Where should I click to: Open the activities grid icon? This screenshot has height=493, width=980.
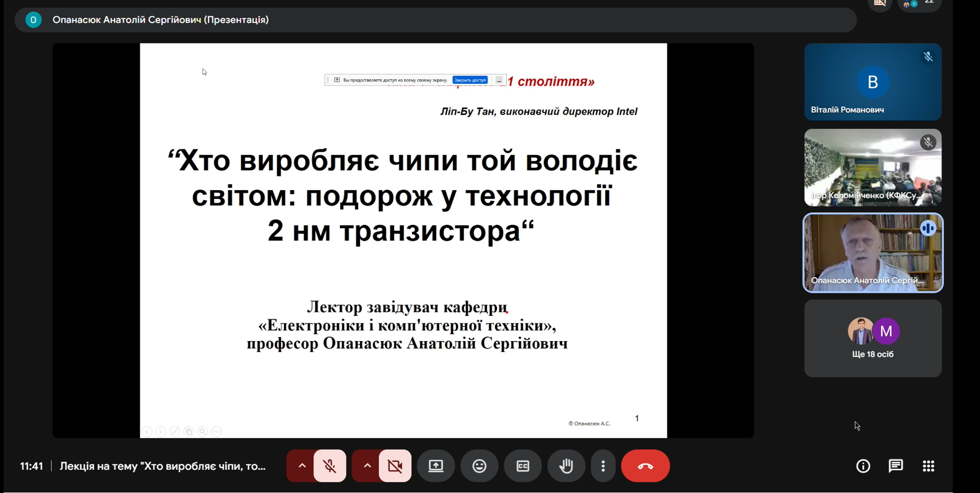[x=928, y=466]
